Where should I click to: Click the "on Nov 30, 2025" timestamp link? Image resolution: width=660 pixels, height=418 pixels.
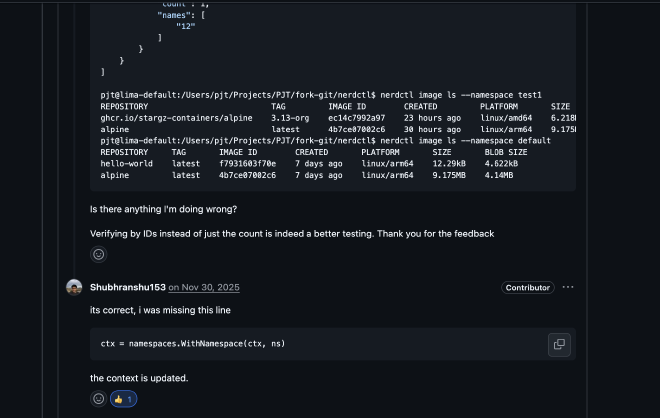(199, 288)
